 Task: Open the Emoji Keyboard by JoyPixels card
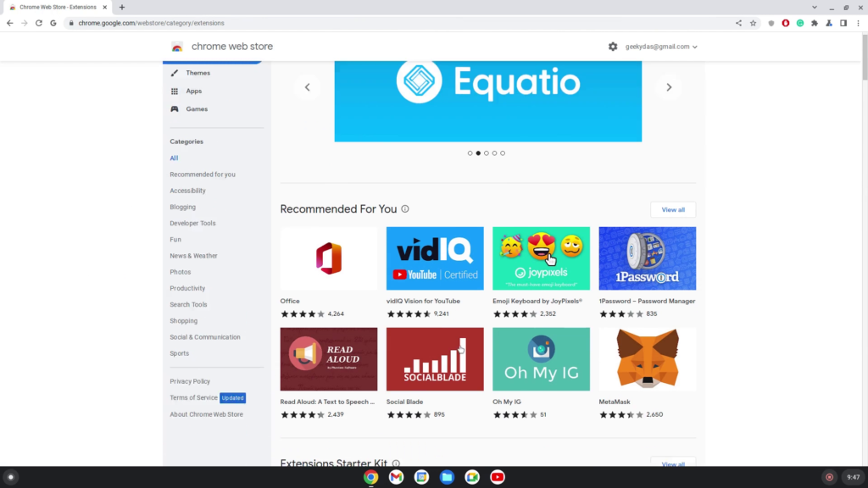tap(542, 273)
